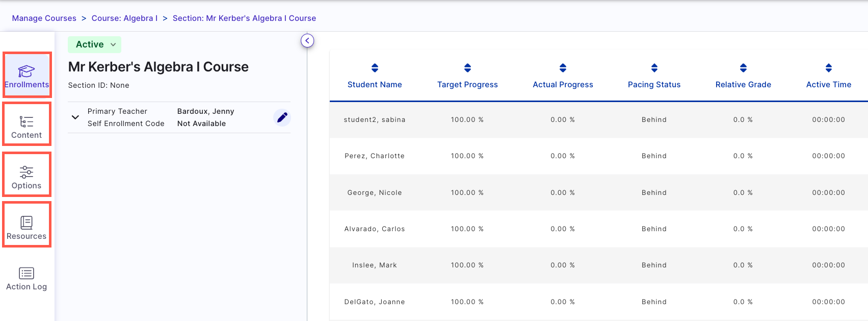This screenshot has width=868, height=321.
Task: Click the "Primary Teacher" label
Action: tap(117, 111)
